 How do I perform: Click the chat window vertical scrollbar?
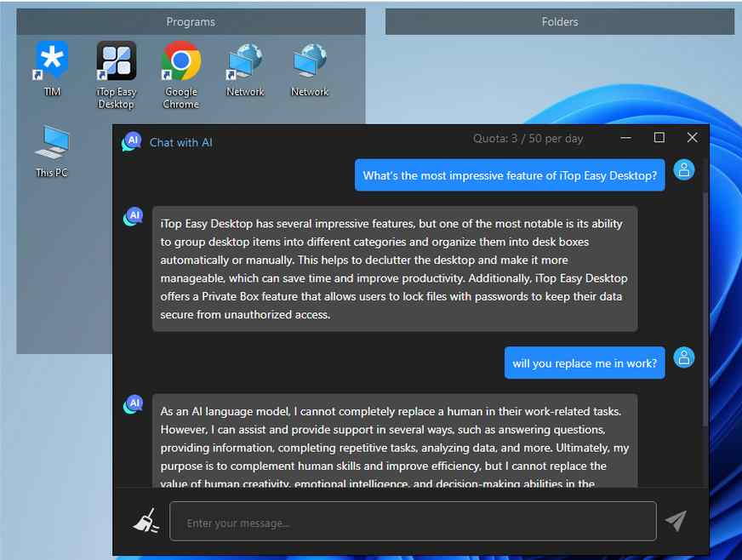(x=705, y=308)
